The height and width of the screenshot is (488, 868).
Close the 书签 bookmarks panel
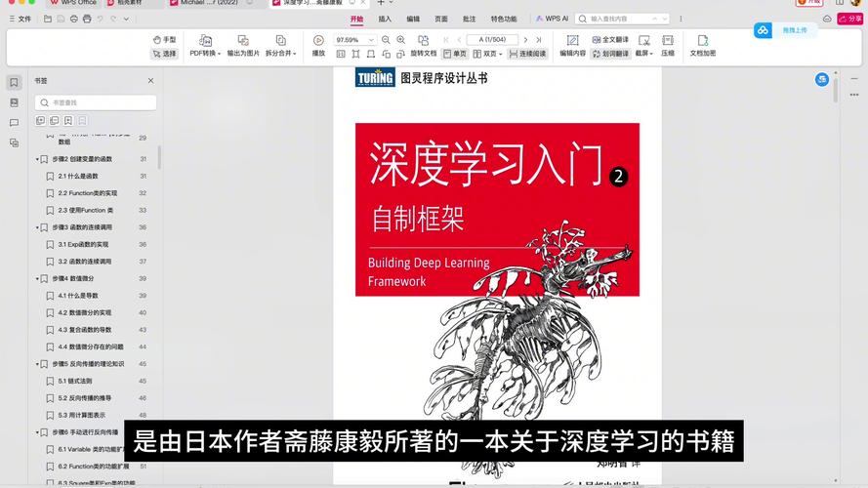(150, 81)
